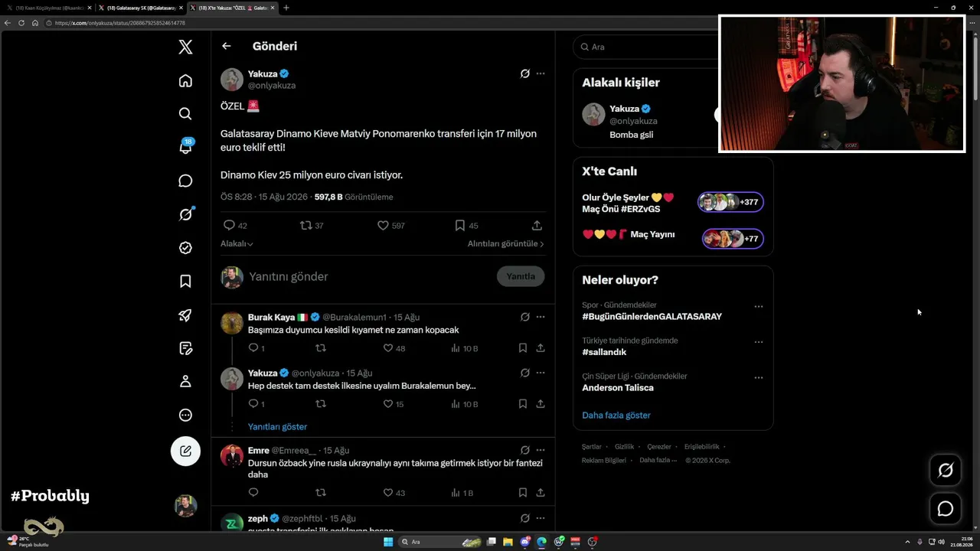The width and height of the screenshot is (980, 551).
Task: Open a new browser tab
Action: tap(286, 8)
